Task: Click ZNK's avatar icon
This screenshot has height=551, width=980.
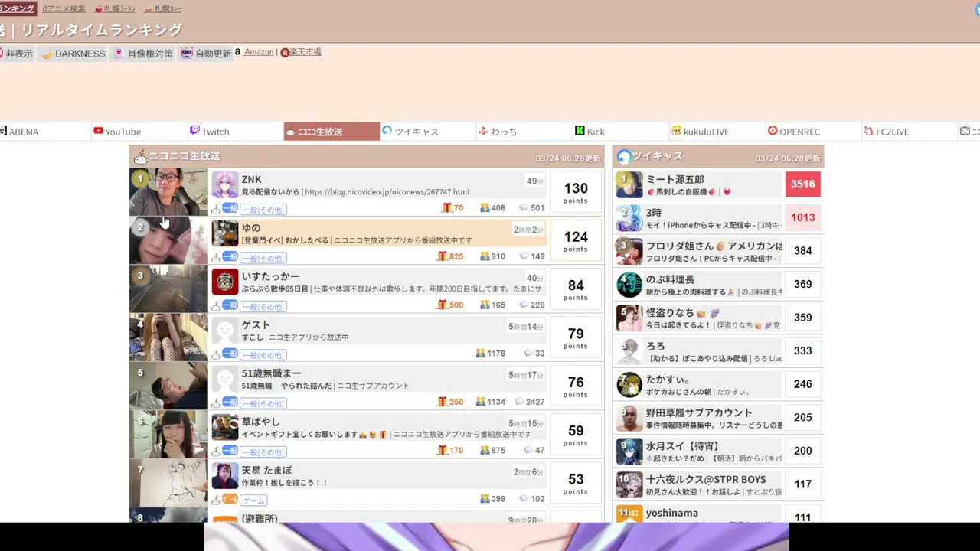Action: pos(225,185)
